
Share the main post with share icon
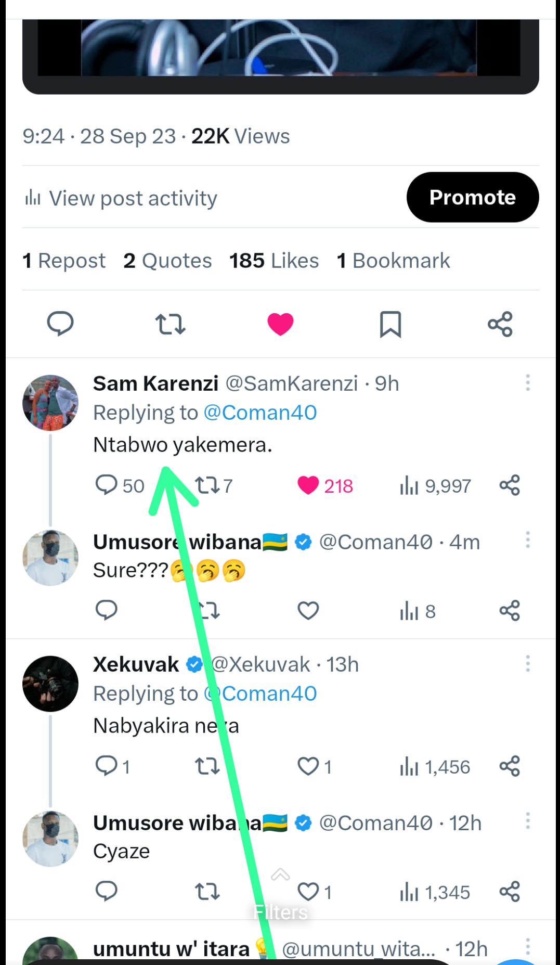pyautogui.click(x=500, y=324)
